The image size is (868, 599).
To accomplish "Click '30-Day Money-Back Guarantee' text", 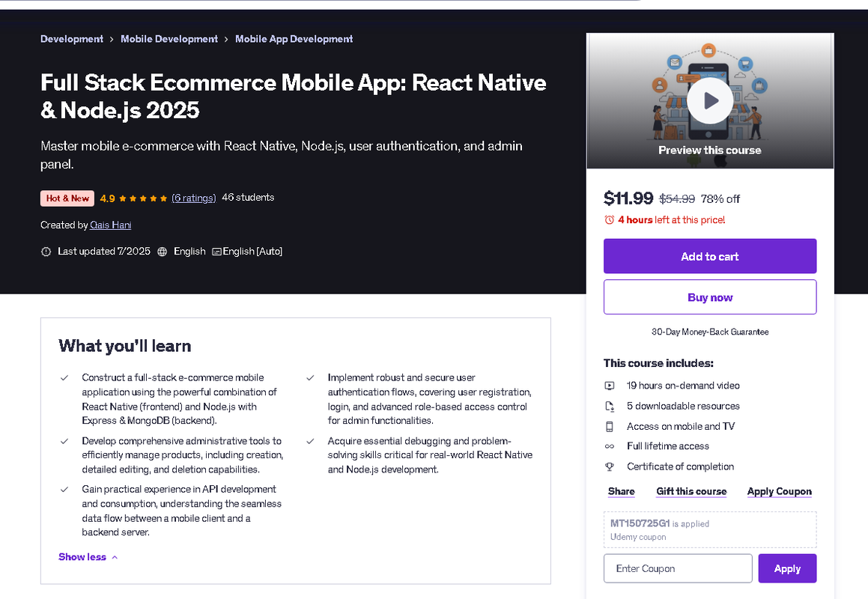I will click(710, 332).
